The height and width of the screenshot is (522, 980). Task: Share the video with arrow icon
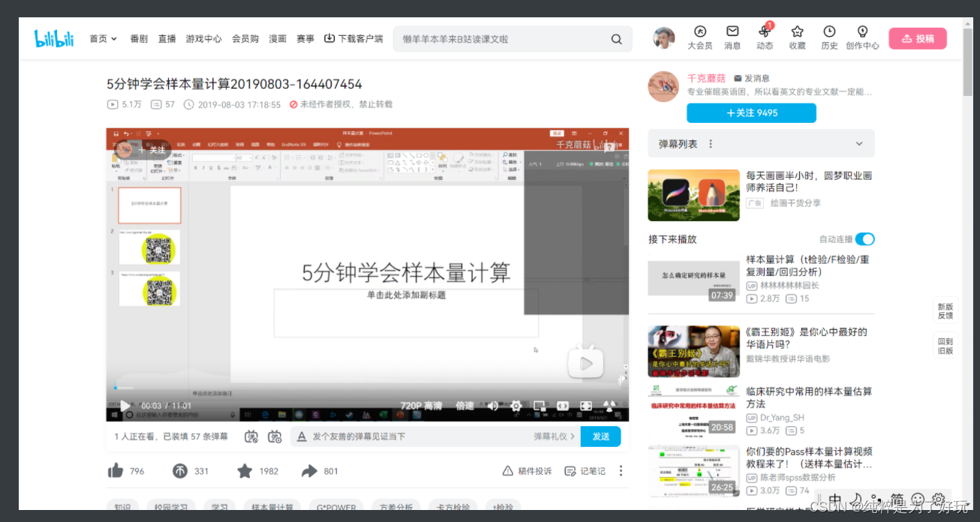[x=309, y=471]
